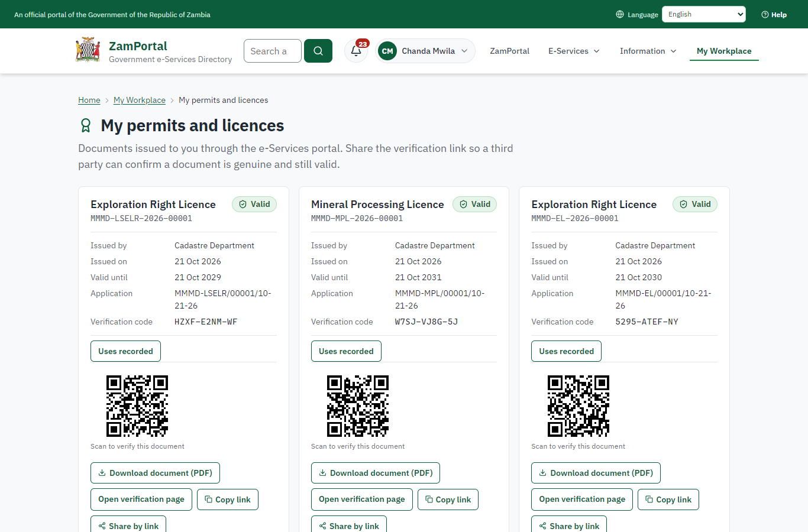Download PDF for Mineral Processing Licence
Screen dimensions: 808x532
376,473
